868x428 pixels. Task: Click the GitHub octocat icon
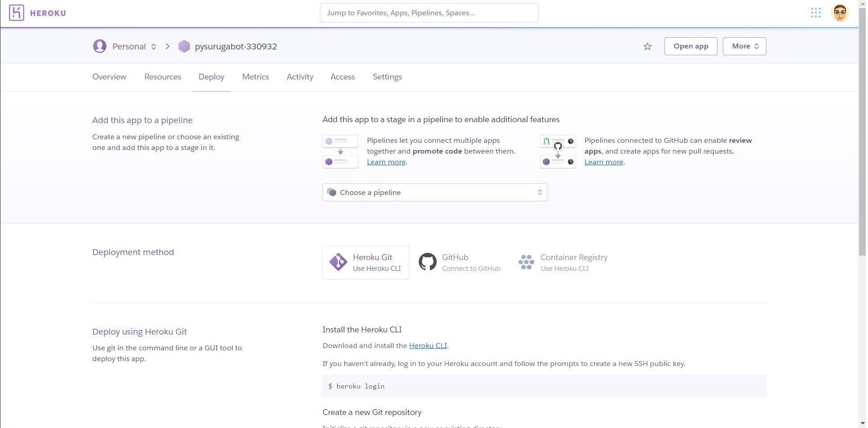(x=427, y=262)
